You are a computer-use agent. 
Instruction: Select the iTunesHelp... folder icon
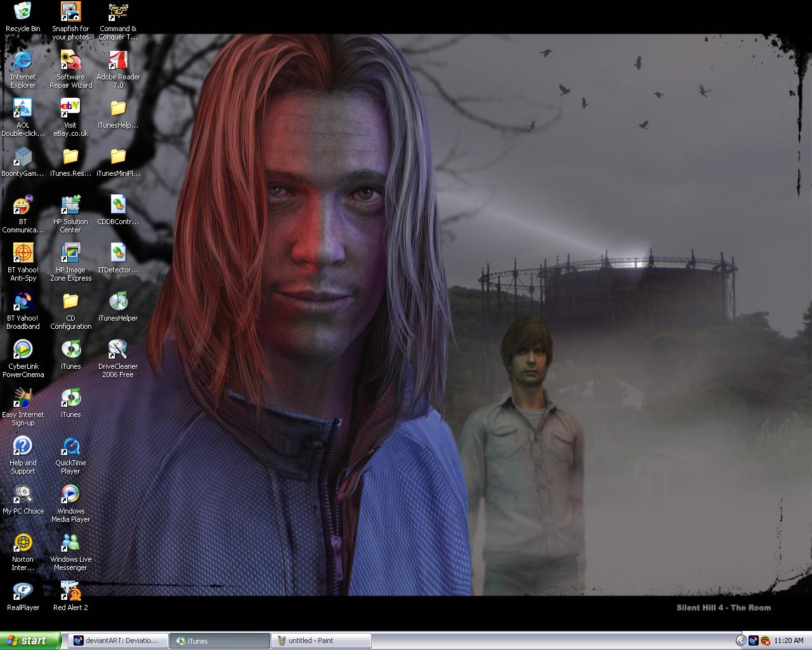[118, 114]
